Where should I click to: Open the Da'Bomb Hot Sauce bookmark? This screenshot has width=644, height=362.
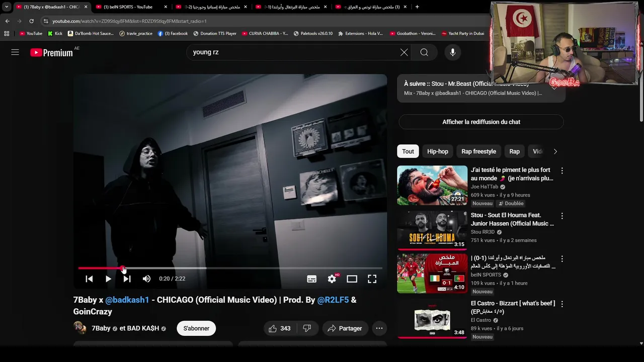91,34
